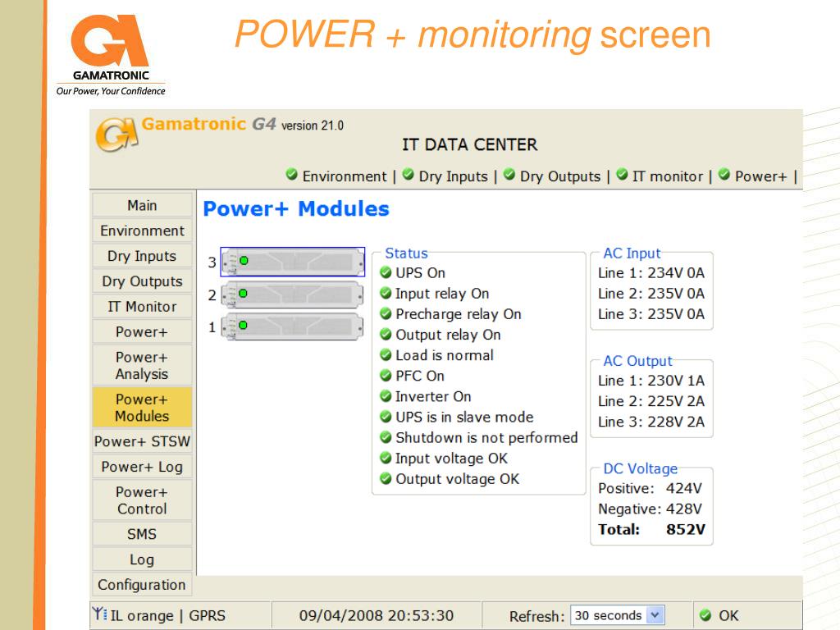Viewport: 840px width, 630px height.
Task: Click the Output relay On check icon
Action: click(386, 335)
